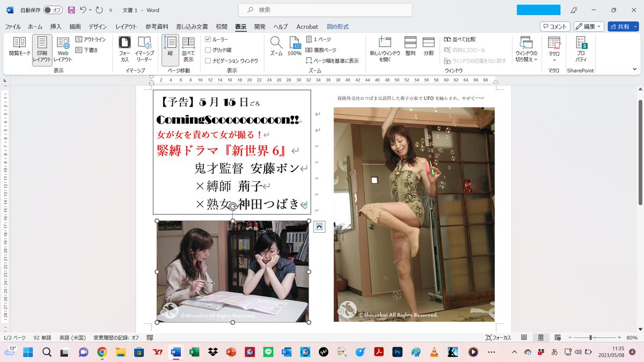644x362 pixels.
Task: Click the 80% zoom level
Action: click(632, 338)
